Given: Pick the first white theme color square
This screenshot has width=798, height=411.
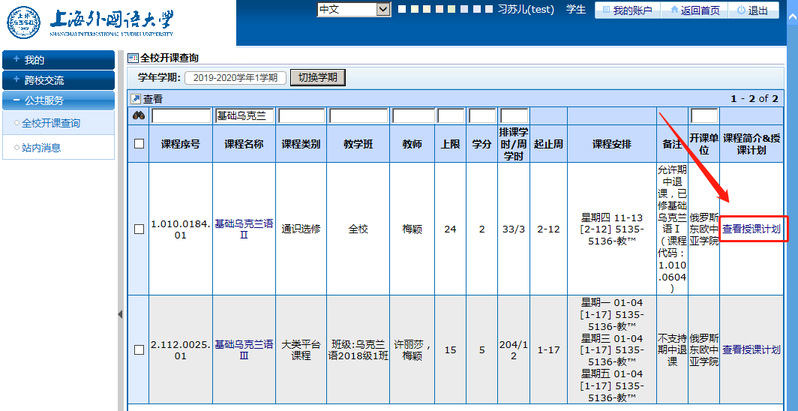Looking at the screenshot, I should (x=403, y=10).
